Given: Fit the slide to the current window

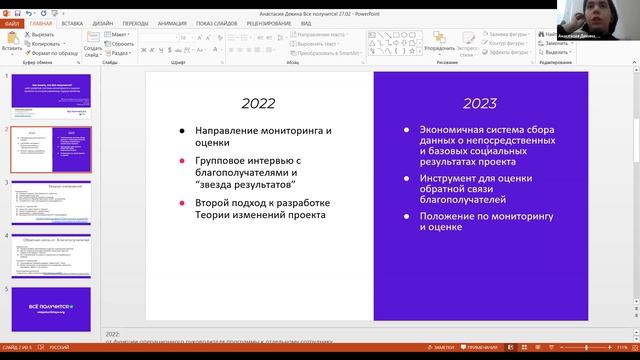Looking at the screenshot, I should (635, 347).
